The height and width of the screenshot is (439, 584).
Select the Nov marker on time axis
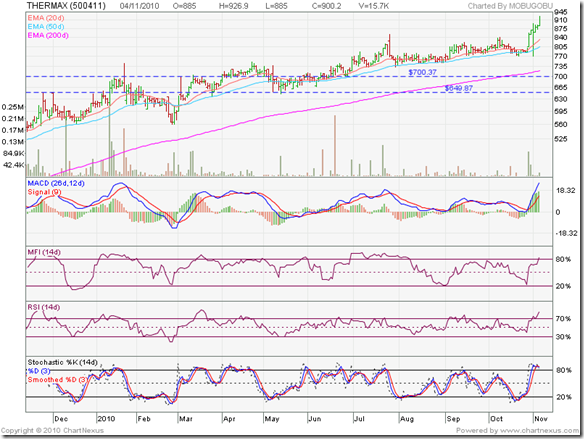tap(541, 419)
